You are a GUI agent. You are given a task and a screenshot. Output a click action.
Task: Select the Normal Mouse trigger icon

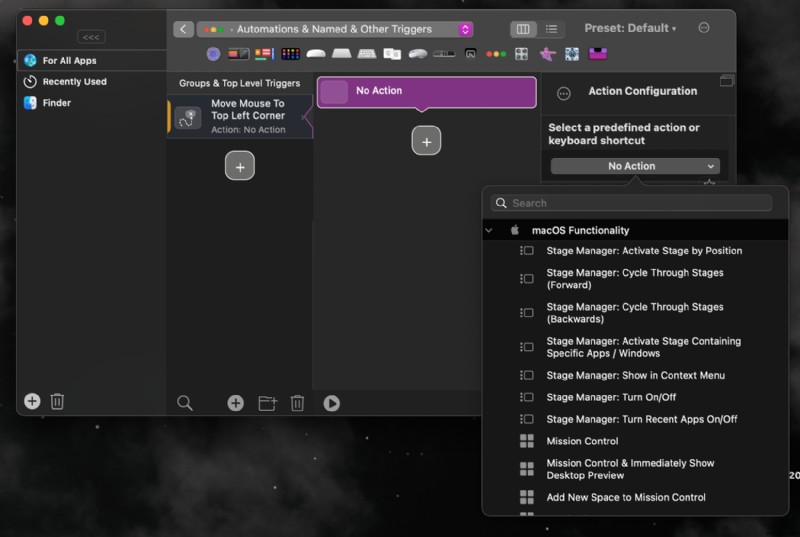click(x=418, y=54)
